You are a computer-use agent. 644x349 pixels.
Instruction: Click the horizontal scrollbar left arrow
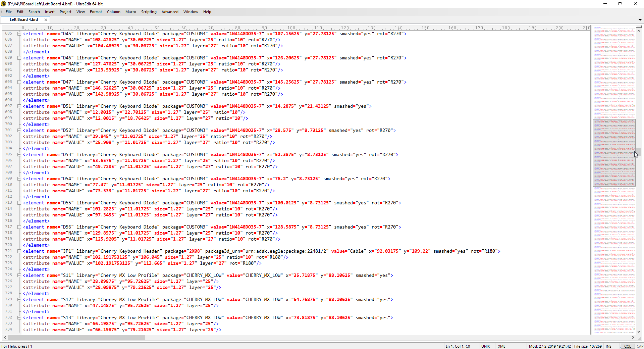[5, 338]
